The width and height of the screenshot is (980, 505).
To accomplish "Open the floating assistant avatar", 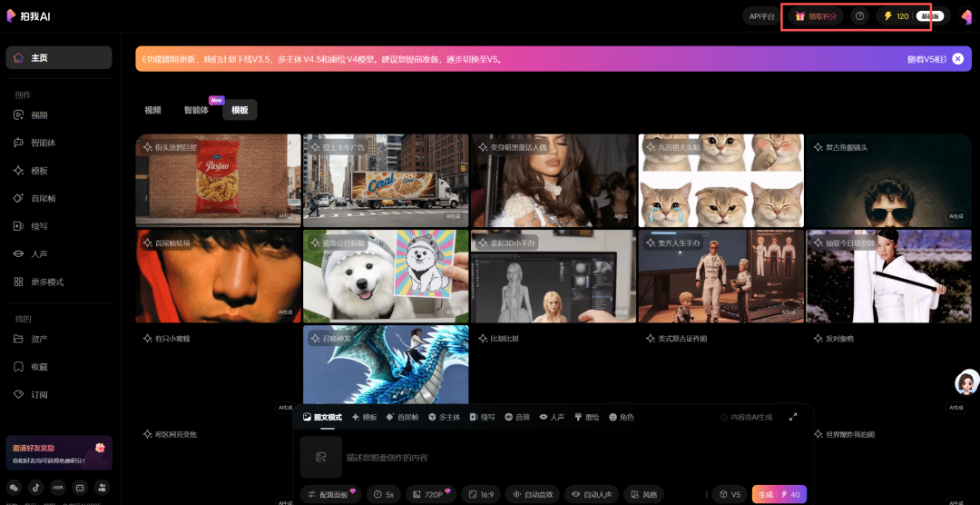I will [967, 382].
